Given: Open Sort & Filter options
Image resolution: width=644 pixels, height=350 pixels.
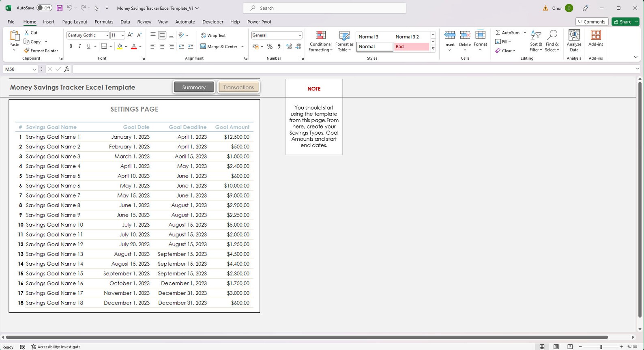Looking at the screenshot, I should tap(536, 41).
